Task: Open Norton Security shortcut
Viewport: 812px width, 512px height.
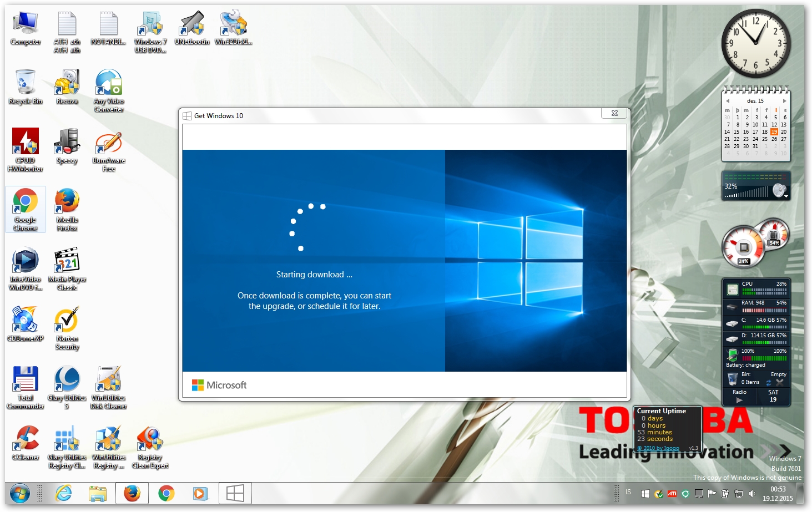Action: point(67,328)
